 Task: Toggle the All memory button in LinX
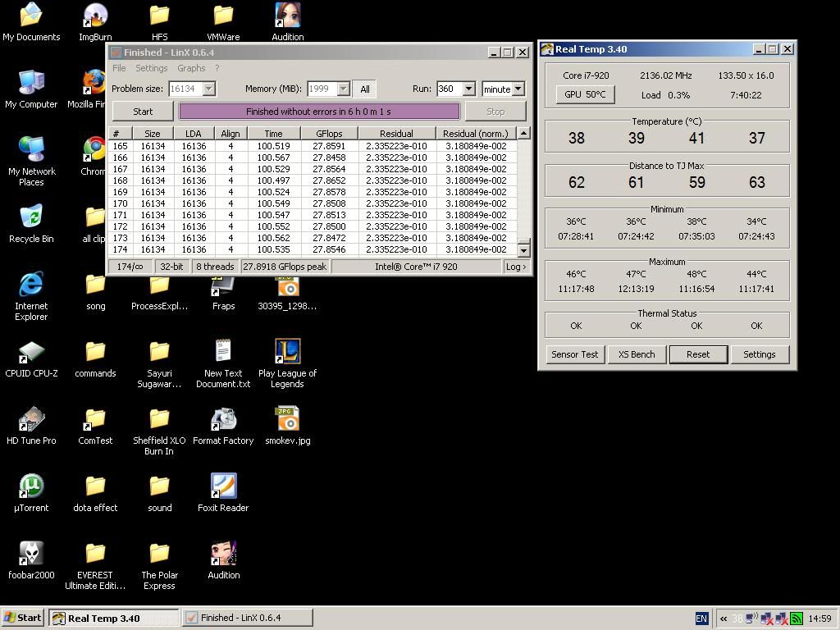[365, 89]
